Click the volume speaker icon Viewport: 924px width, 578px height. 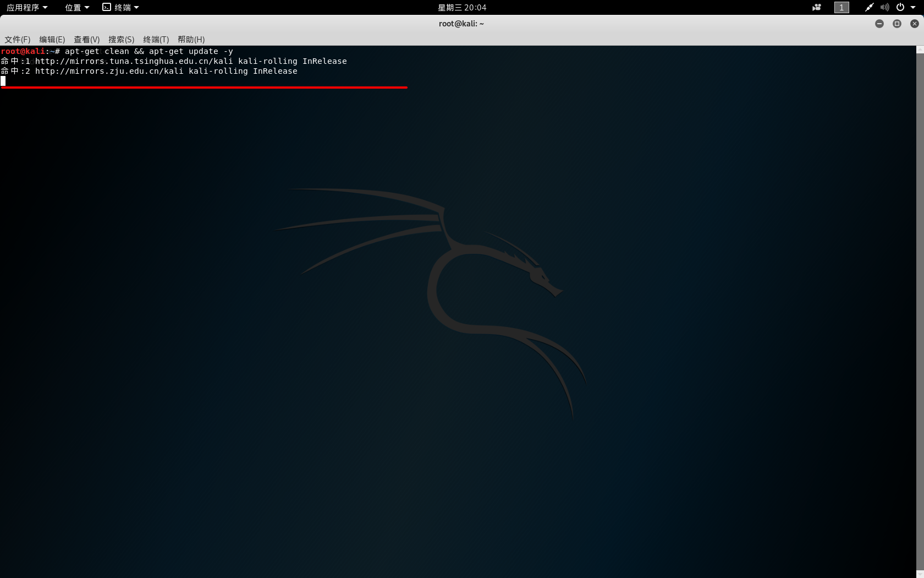pos(884,7)
